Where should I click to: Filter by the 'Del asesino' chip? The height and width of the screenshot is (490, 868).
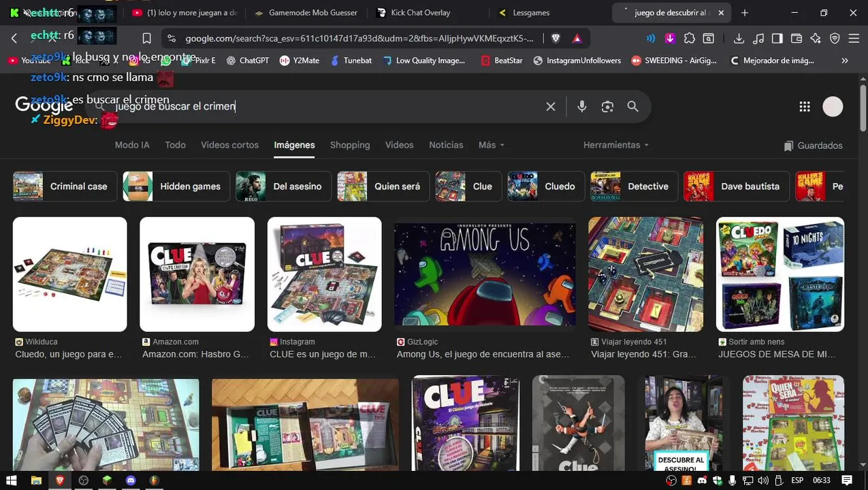283,186
